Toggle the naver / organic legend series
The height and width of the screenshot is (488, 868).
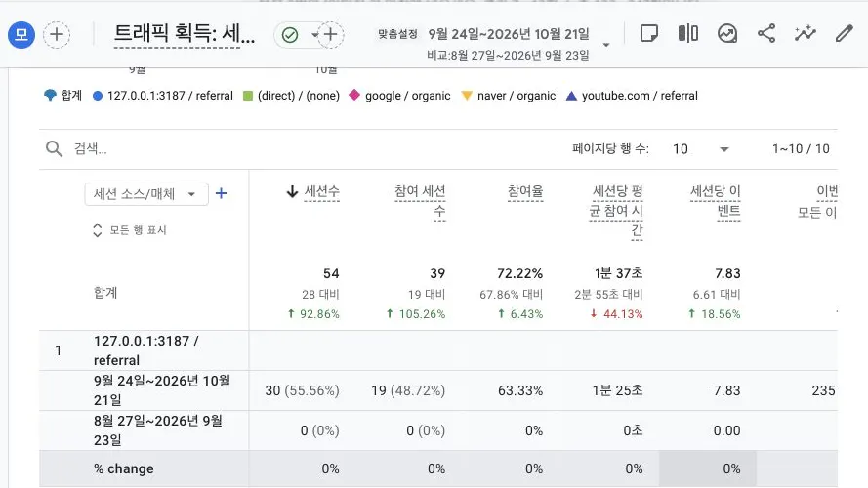click(508, 96)
